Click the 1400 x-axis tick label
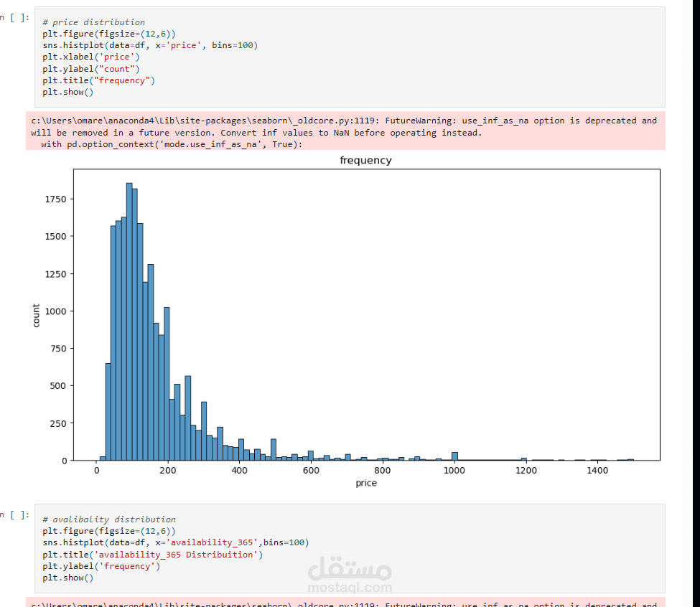 pyautogui.click(x=597, y=470)
